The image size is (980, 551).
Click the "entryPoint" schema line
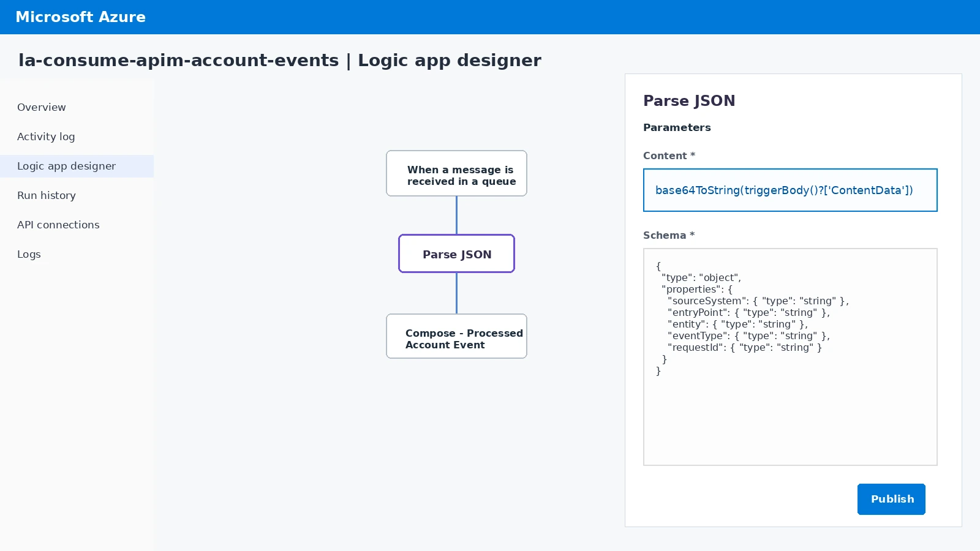[x=749, y=312]
